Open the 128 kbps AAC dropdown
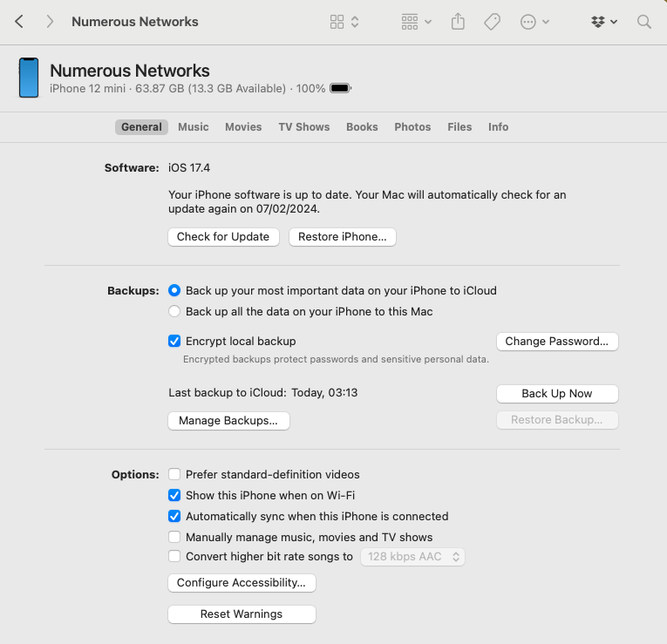Screen dimensions: 667x644 [412, 557]
